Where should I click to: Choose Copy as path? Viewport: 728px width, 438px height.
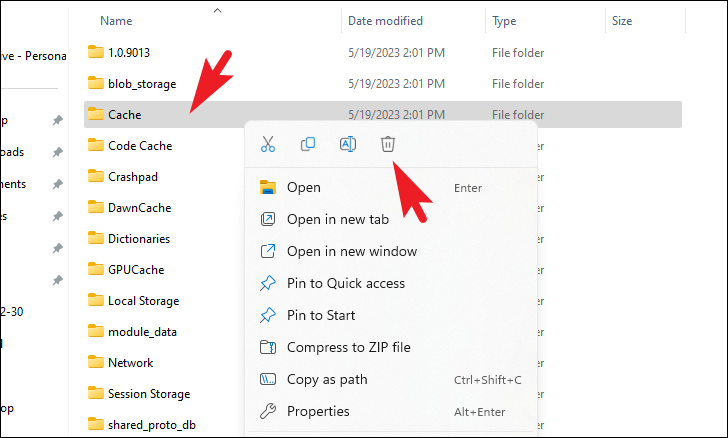(327, 379)
